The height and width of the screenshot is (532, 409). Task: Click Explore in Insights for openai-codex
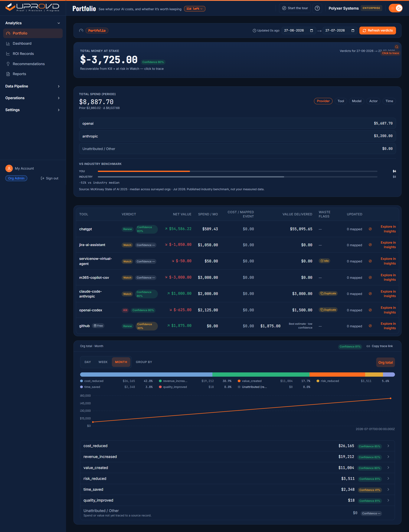(x=388, y=310)
